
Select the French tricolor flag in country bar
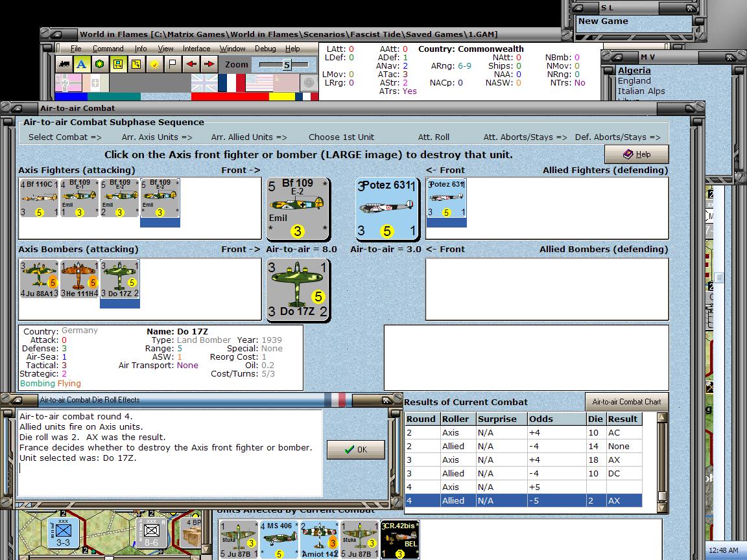tap(231, 83)
